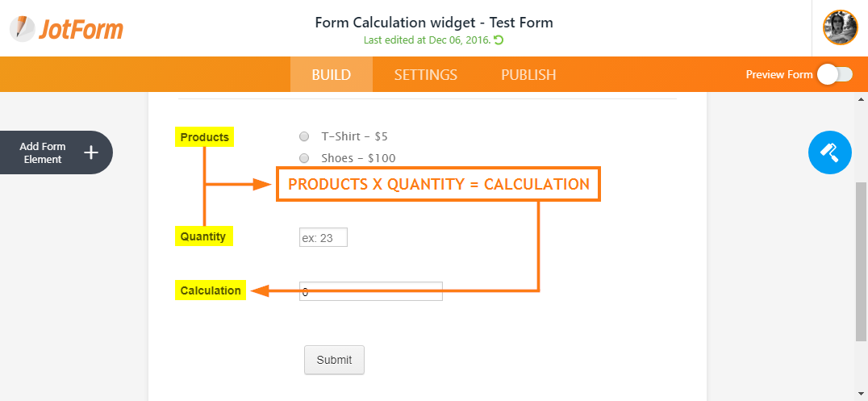Select the Calculation field label

pyautogui.click(x=211, y=290)
